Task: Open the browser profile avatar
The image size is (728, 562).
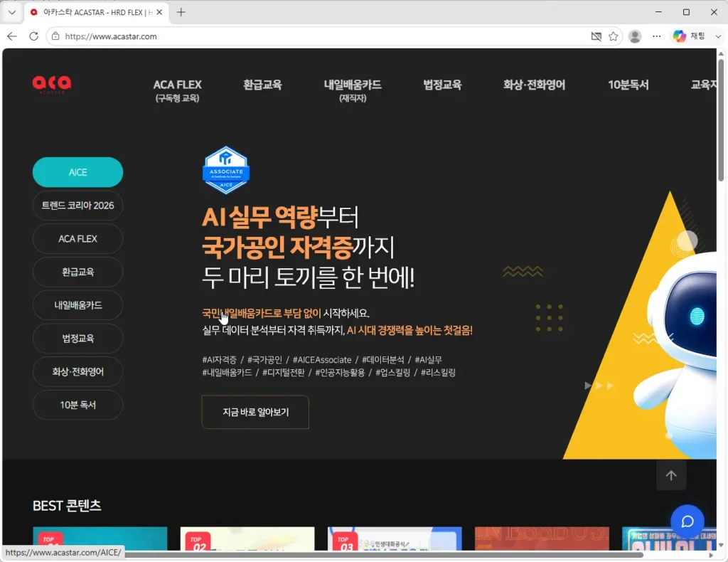Action: click(635, 36)
